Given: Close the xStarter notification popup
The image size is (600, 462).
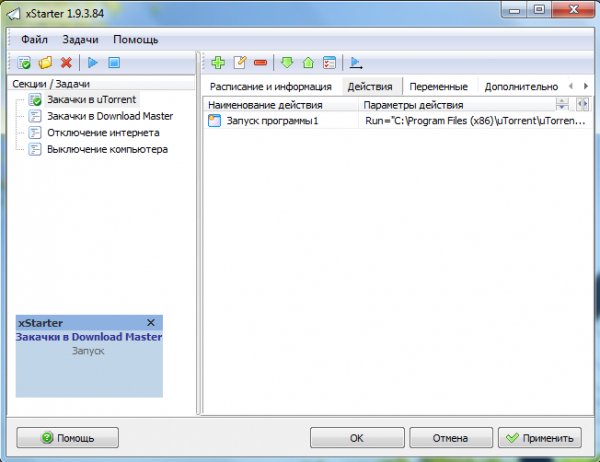Looking at the screenshot, I should [x=151, y=323].
